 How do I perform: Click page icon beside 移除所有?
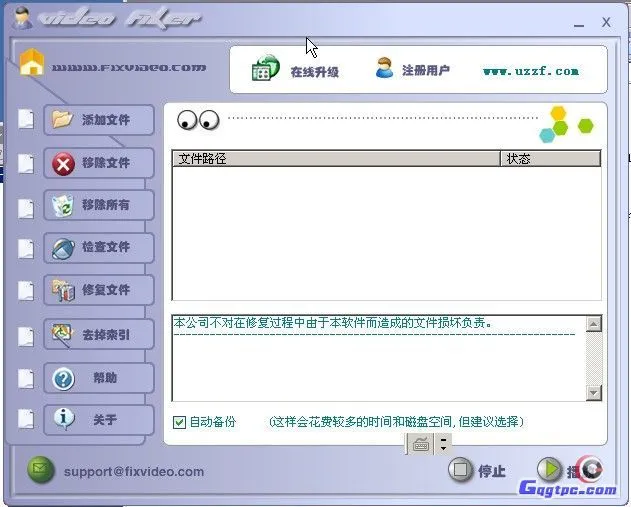pos(26,208)
